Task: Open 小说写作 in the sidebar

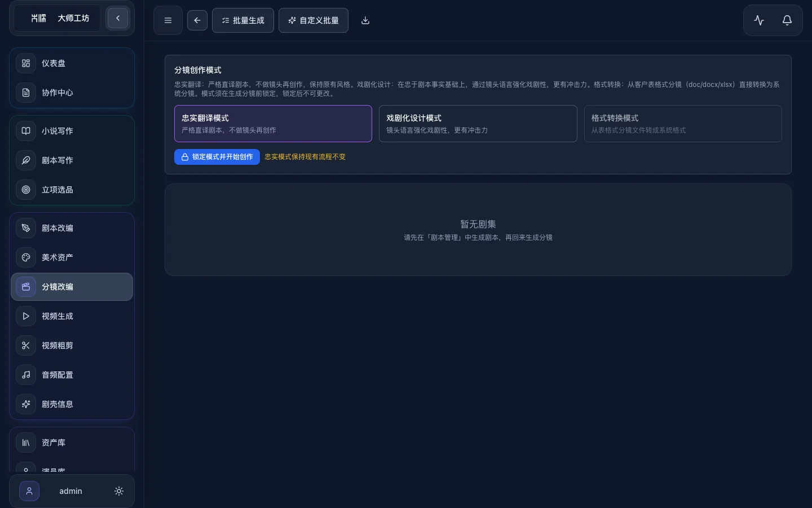Action: (x=72, y=131)
